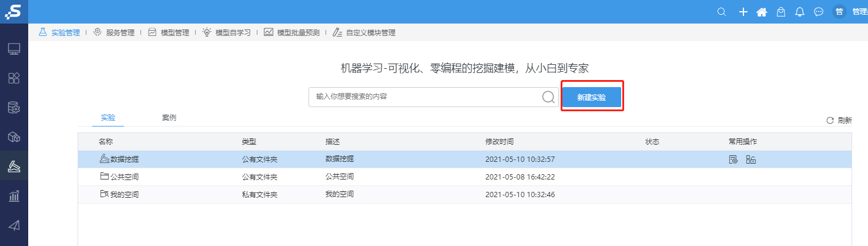The height and width of the screenshot is (246, 868).
Task: Open the chat message bubble icon
Action: [818, 12]
